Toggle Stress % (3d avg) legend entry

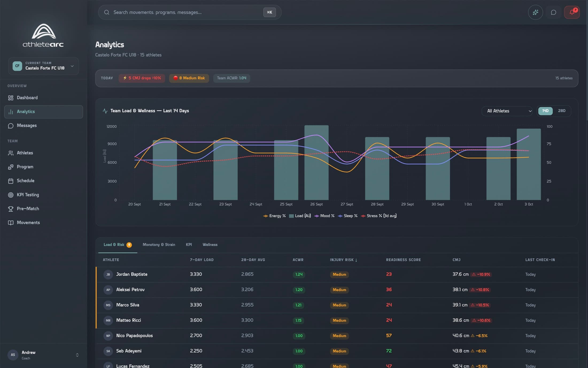point(379,216)
